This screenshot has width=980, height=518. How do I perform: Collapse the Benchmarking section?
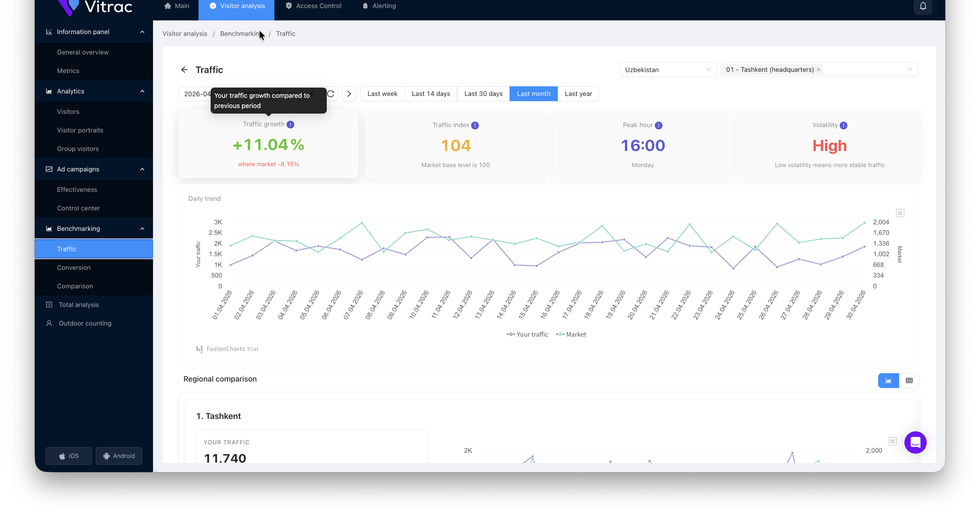click(x=94, y=228)
